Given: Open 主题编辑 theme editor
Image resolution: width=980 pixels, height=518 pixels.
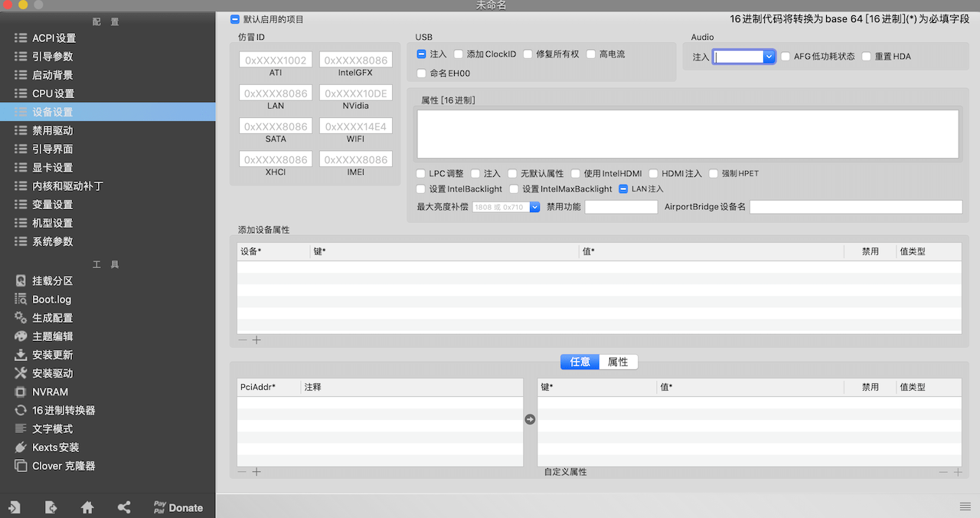Looking at the screenshot, I should pos(52,336).
